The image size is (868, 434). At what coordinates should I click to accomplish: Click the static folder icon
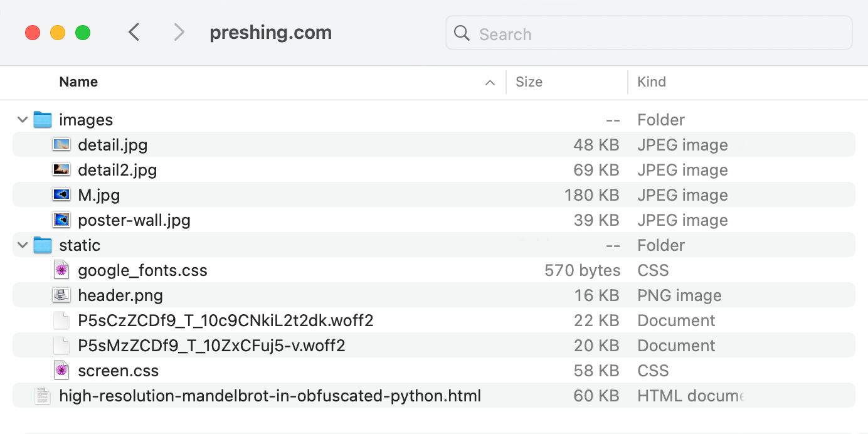coord(43,245)
